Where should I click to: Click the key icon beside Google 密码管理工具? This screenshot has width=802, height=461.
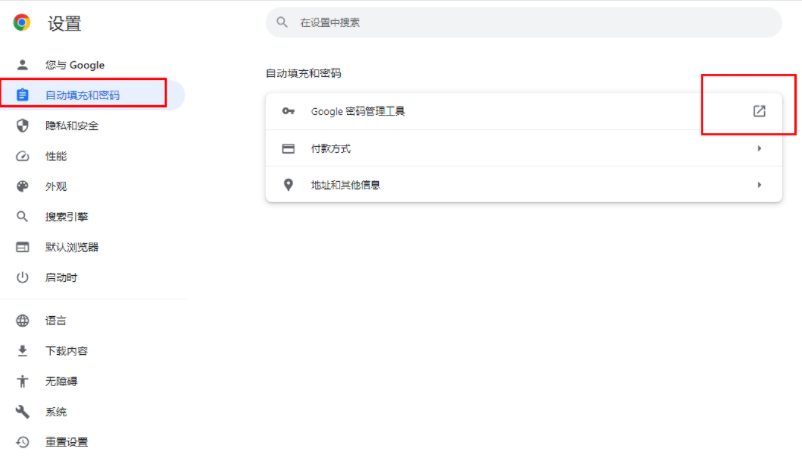point(288,111)
